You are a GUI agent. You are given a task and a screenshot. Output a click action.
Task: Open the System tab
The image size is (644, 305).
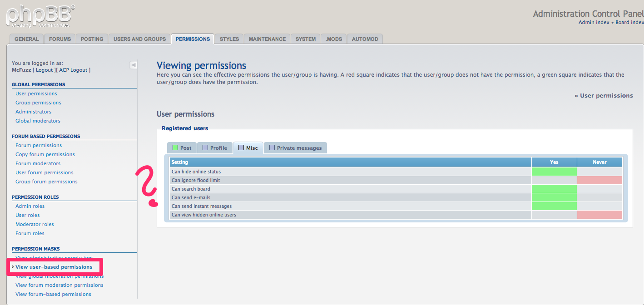point(306,39)
